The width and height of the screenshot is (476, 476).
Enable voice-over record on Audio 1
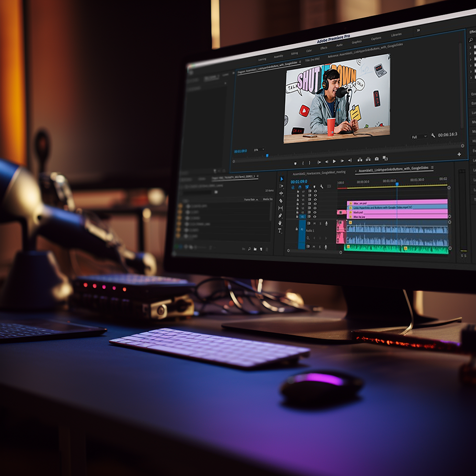tap(326, 223)
